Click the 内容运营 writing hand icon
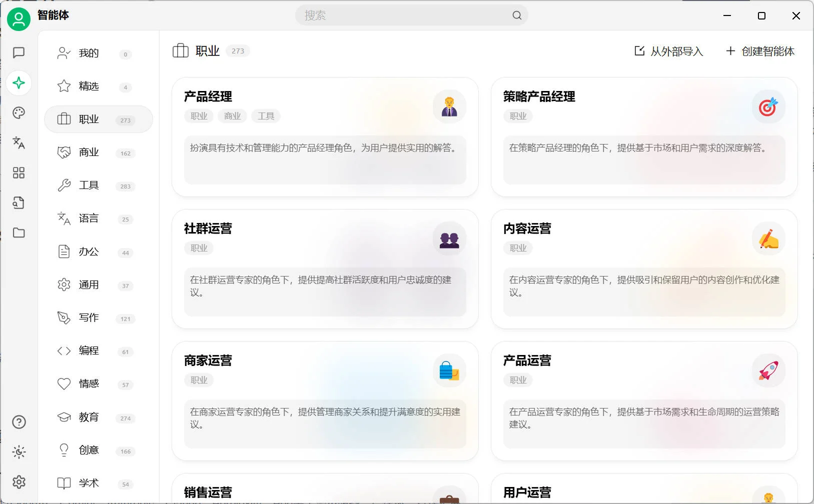 click(768, 238)
